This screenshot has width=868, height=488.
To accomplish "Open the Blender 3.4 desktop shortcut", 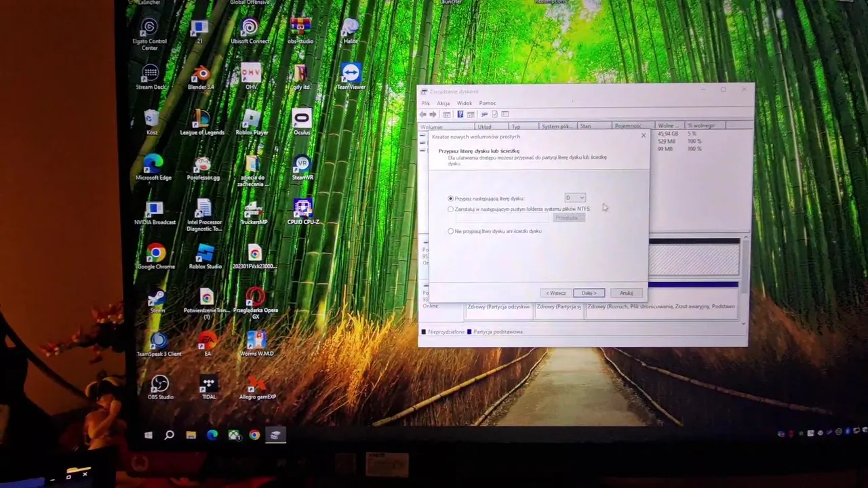I will tap(200, 78).
